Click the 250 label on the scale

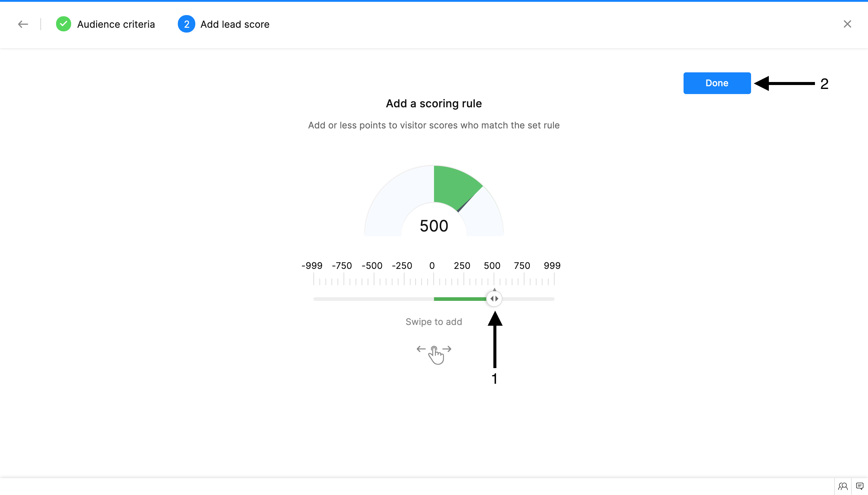point(462,266)
